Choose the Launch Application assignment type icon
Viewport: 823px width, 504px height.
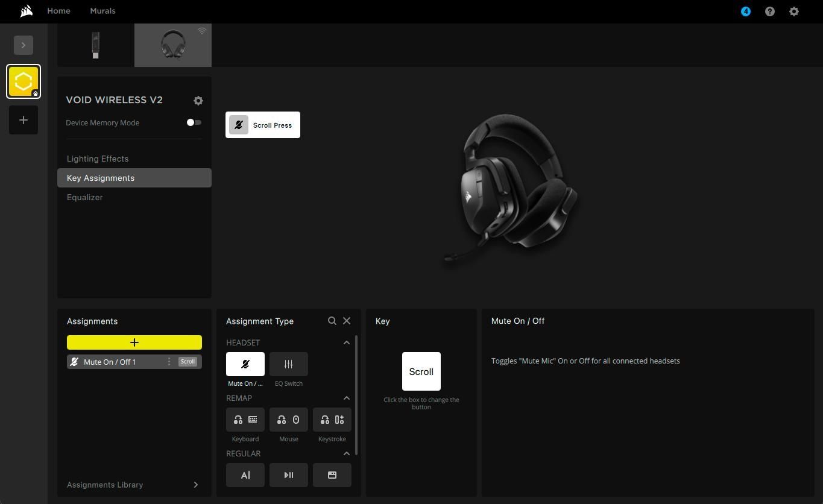click(x=332, y=475)
